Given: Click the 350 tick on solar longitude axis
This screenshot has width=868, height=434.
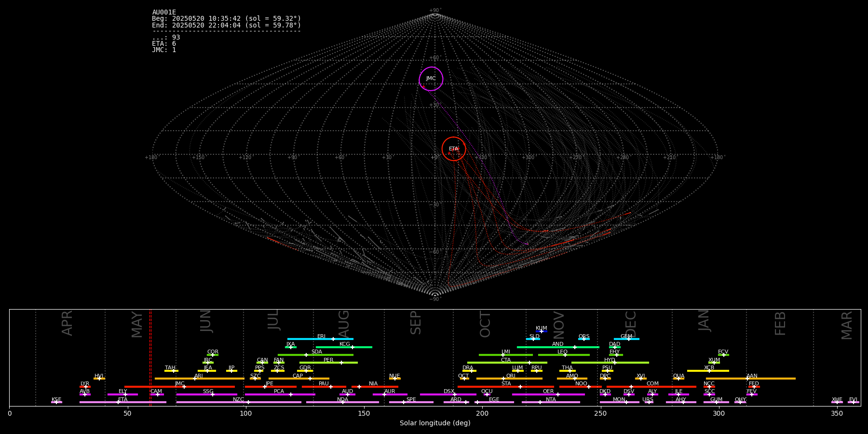Looking at the screenshot, I should (x=837, y=413).
